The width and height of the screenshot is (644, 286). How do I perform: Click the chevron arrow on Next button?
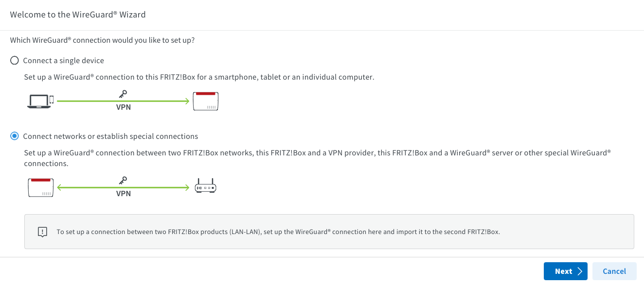coord(580,271)
